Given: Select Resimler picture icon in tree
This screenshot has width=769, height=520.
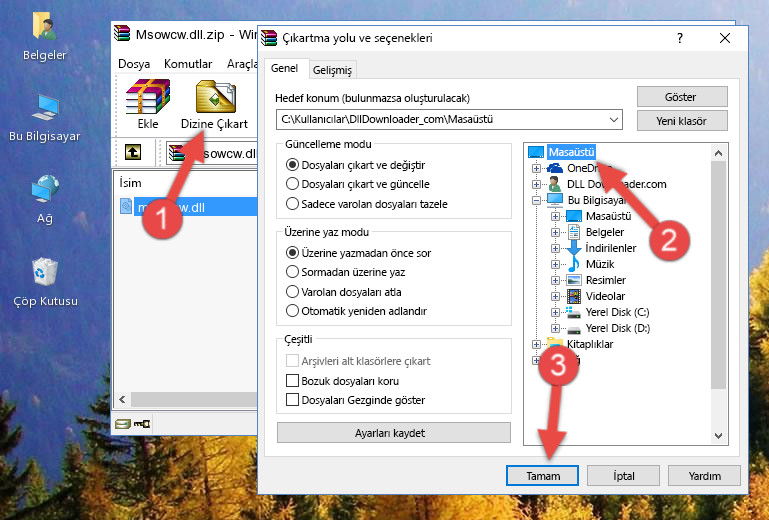Looking at the screenshot, I should pos(574,280).
